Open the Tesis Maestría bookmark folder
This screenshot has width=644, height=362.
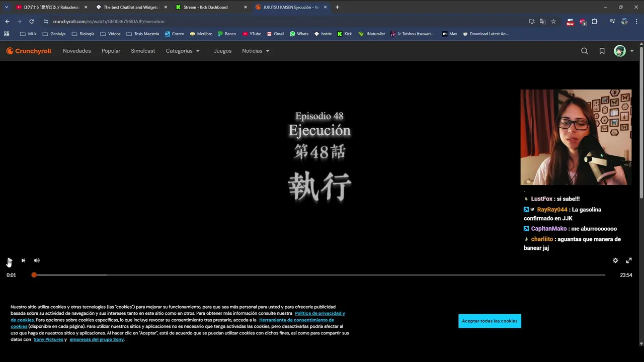[x=143, y=34]
